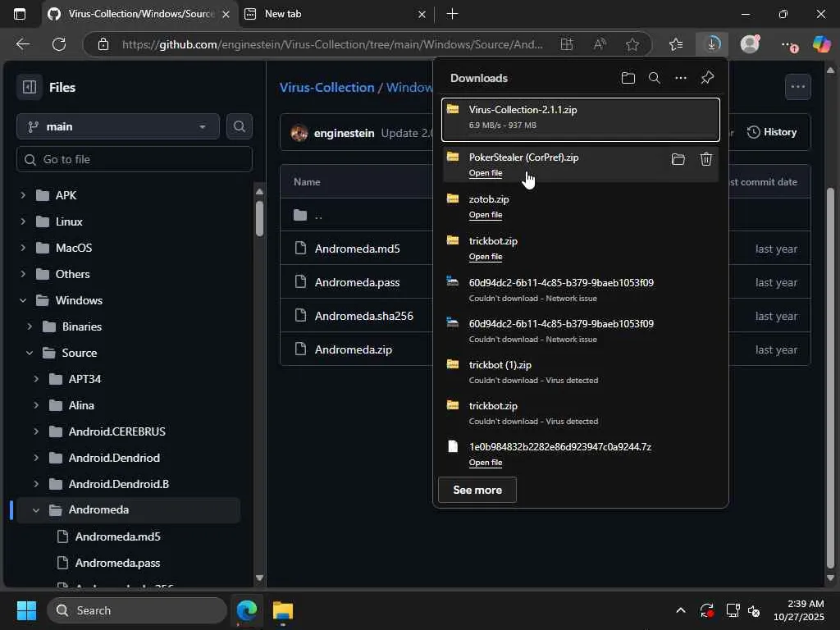Activate Read aloud icon in address bar
Screen dimensions: 840x630
tap(600, 44)
